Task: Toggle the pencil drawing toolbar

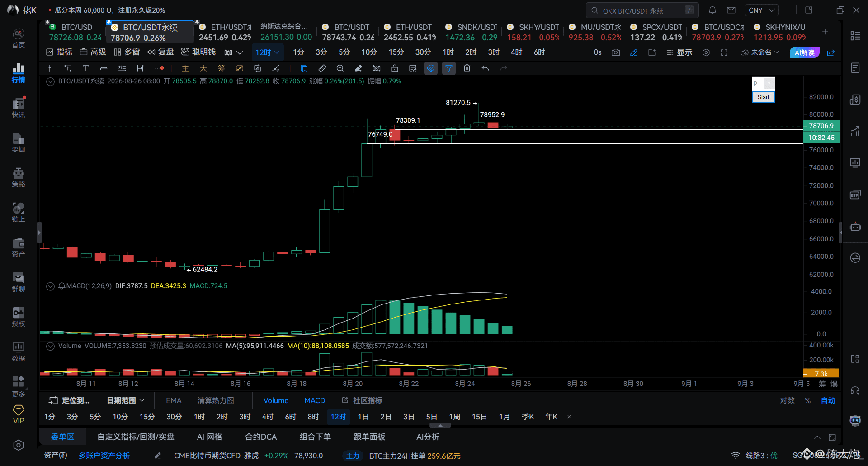Action: pos(634,52)
